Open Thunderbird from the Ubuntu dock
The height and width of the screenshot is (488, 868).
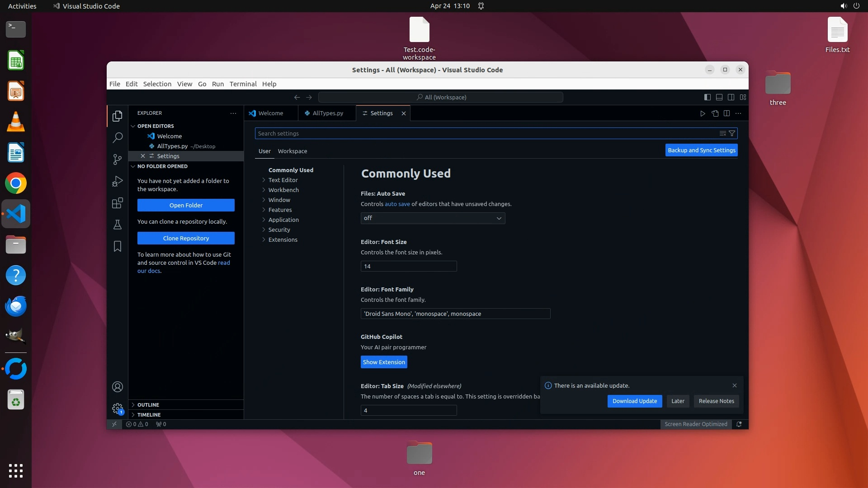click(x=16, y=306)
